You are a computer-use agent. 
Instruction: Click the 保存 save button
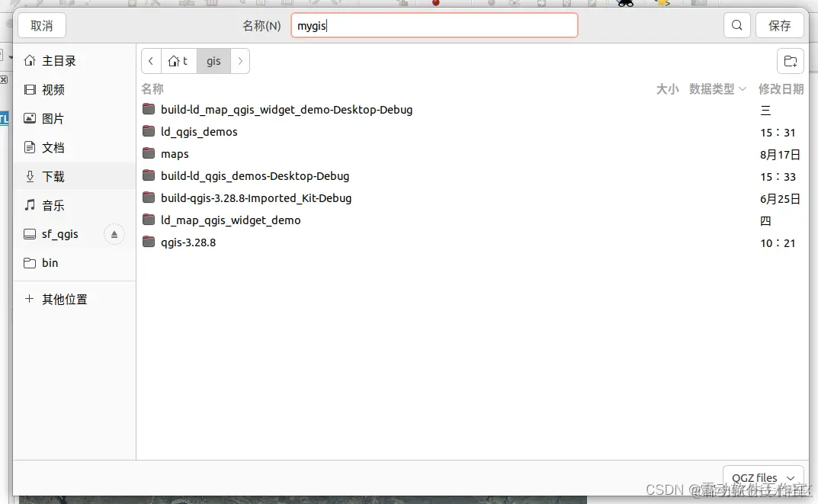779,26
